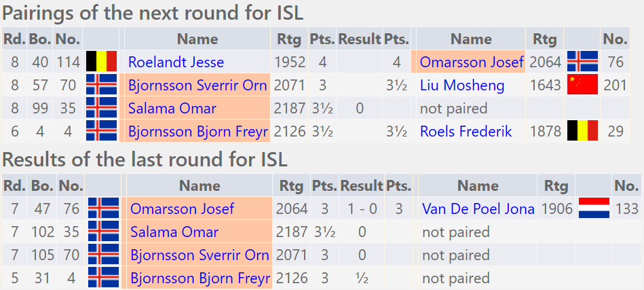The height and width of the screenshot is (290, 644).
Task: Click the Chinese flag beside Liu Mosheng
Action: (x=582, y=85)
